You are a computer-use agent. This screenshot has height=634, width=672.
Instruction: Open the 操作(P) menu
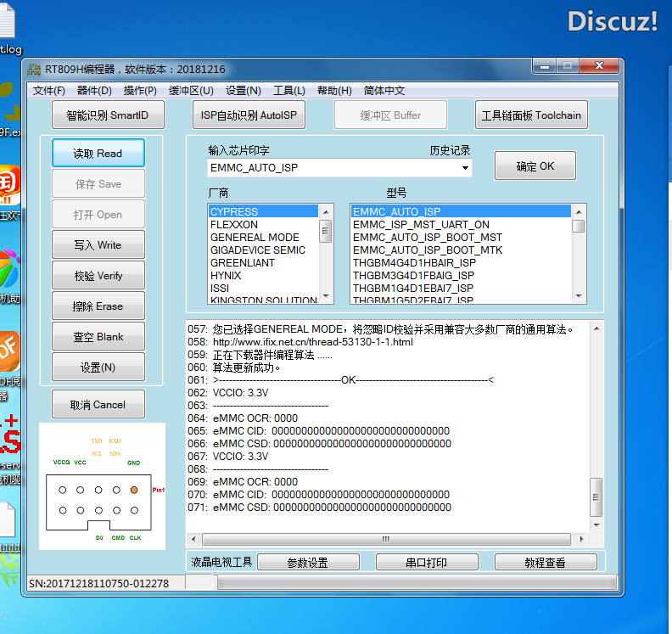140,91
